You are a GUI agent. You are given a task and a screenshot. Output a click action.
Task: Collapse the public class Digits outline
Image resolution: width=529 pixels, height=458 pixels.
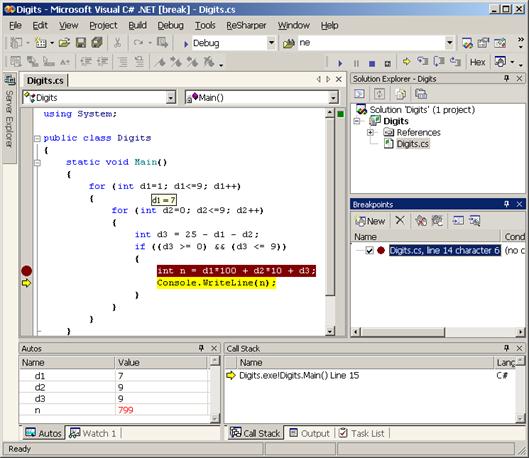(x=37, y=138)
